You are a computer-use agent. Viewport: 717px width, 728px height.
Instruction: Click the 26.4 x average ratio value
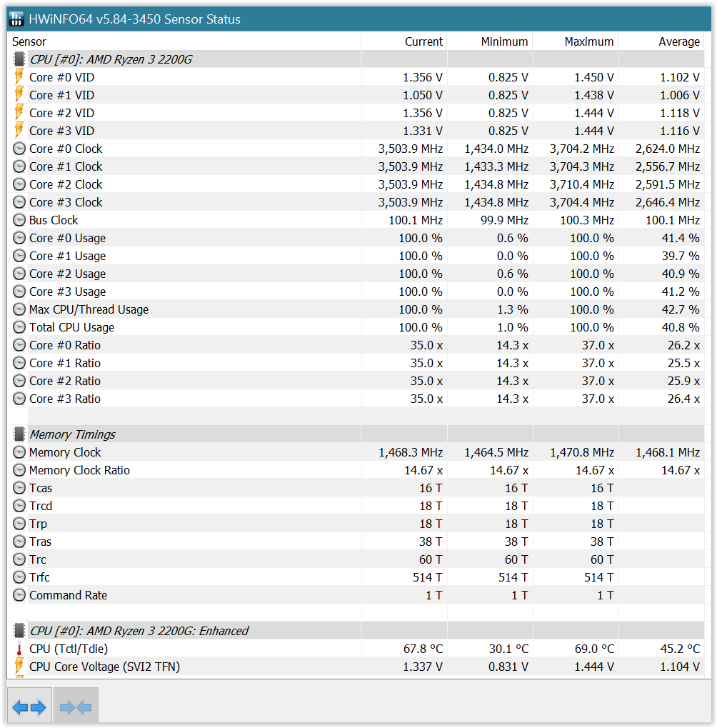(x=684, y=399)
